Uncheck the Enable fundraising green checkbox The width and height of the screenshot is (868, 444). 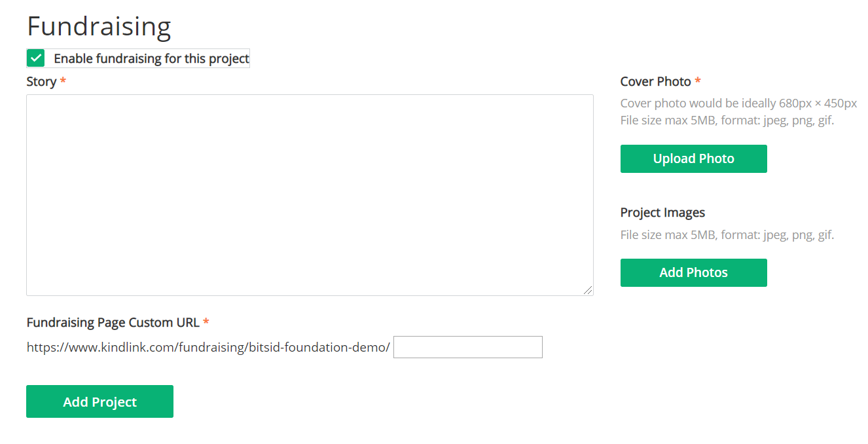(36, 58)
